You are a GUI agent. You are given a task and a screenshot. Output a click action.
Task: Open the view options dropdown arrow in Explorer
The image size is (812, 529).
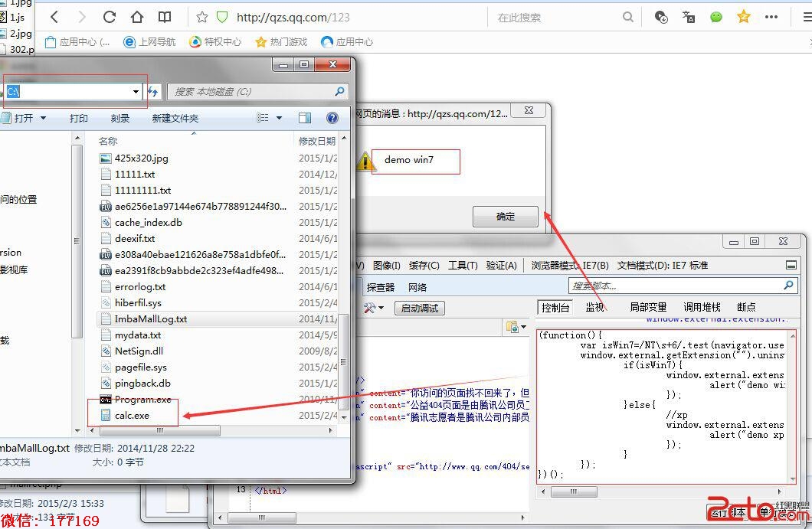pos(279,118)
